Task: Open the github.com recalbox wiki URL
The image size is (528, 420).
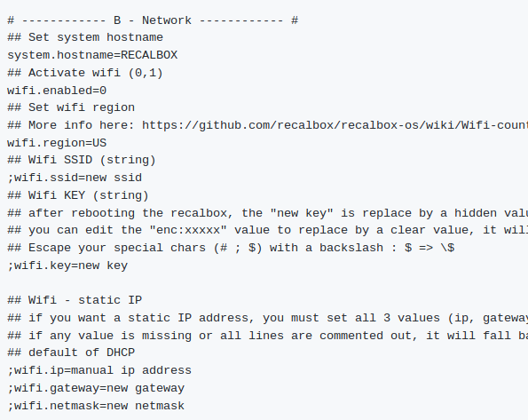Action: (335, 125)
